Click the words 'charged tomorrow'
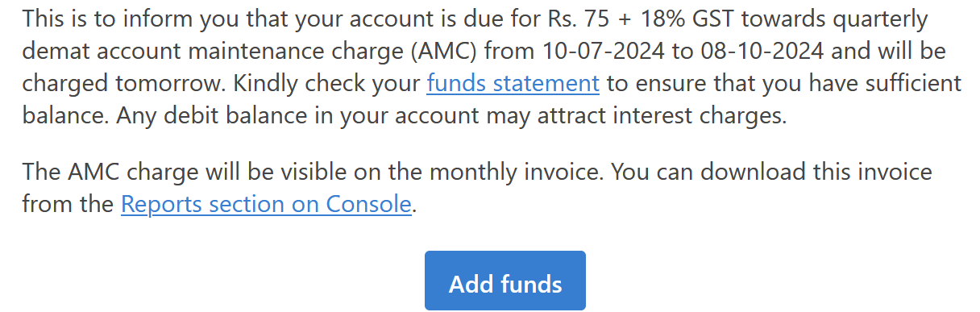The height and width of the screenshot is (312, 980). 110,84
